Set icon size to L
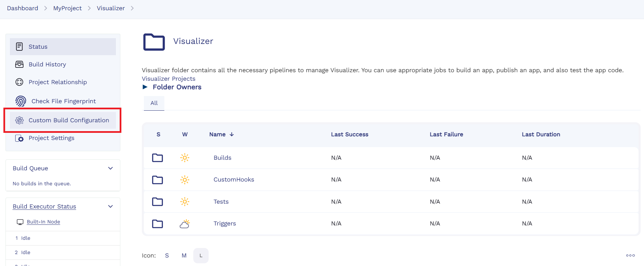The image size is (644, 266). (x=201, y=255)
